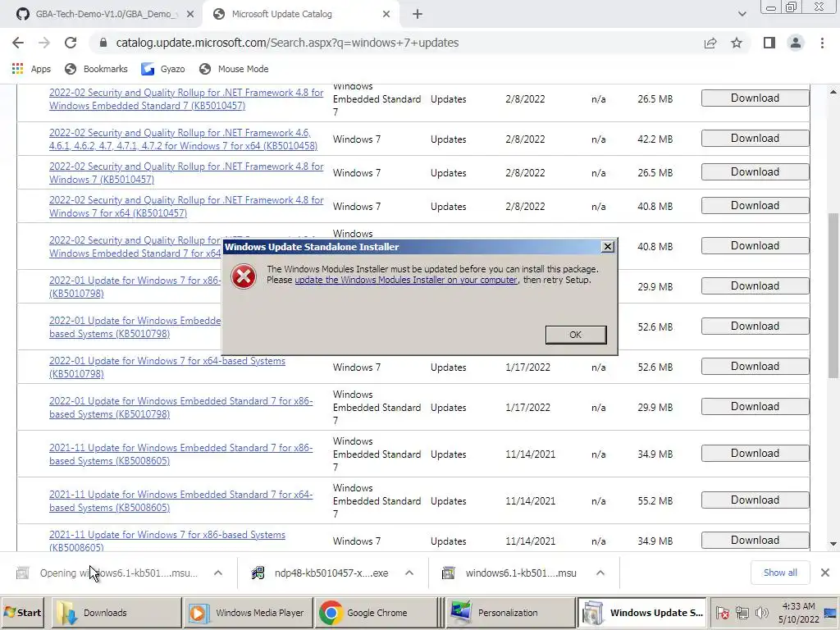
Task: Close the Microsoft Update Catalog tab
Action: pyautogui.click(x=386, y=15)
